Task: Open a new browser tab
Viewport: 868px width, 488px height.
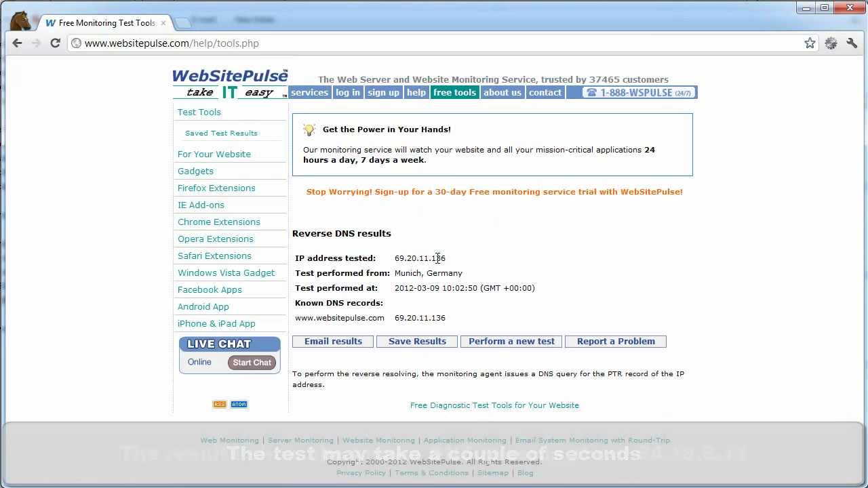Action: pos(182,23)
